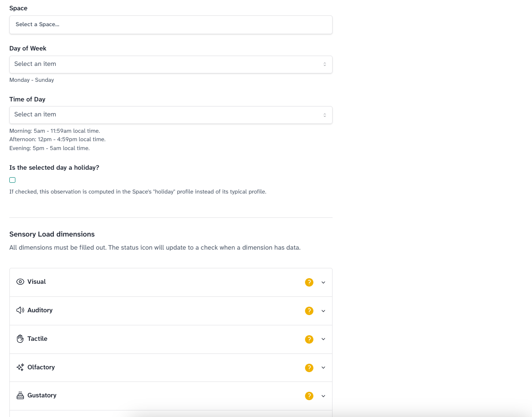Click the eye icon beside Visual
This screenshot has height=417, width=532.
pos(20,282)
